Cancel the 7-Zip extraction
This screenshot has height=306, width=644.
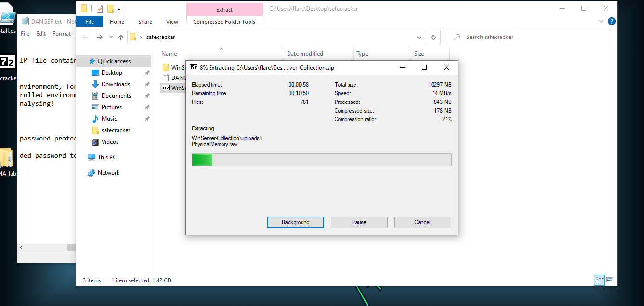coord(422,222)
